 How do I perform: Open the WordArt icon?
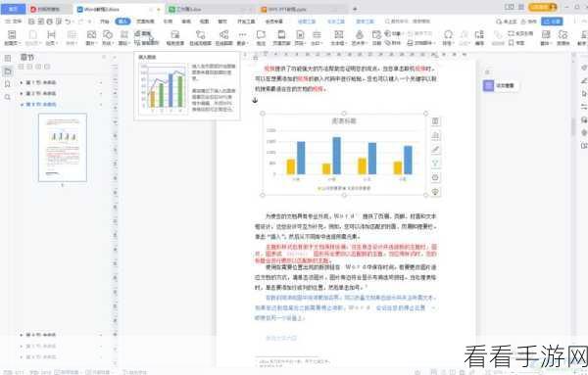[360, 35]
